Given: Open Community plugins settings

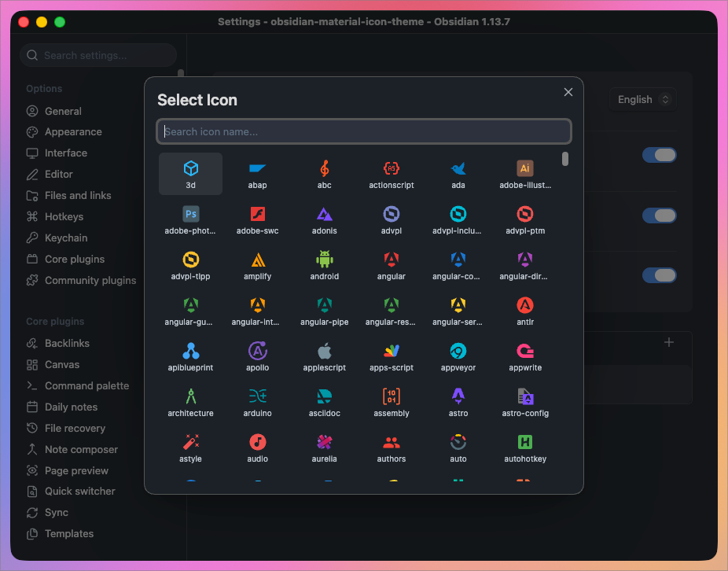Looking at the screenshot, I should [x=90, y=281].
